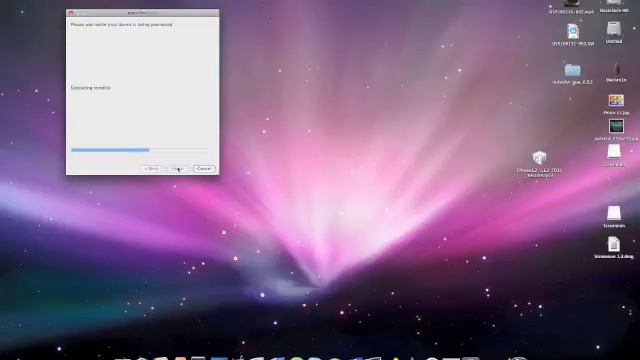This screenshot has width=640, height=360.
Task: Select the Untitled drive icon on the desktop
Action: tap(613, 29)
